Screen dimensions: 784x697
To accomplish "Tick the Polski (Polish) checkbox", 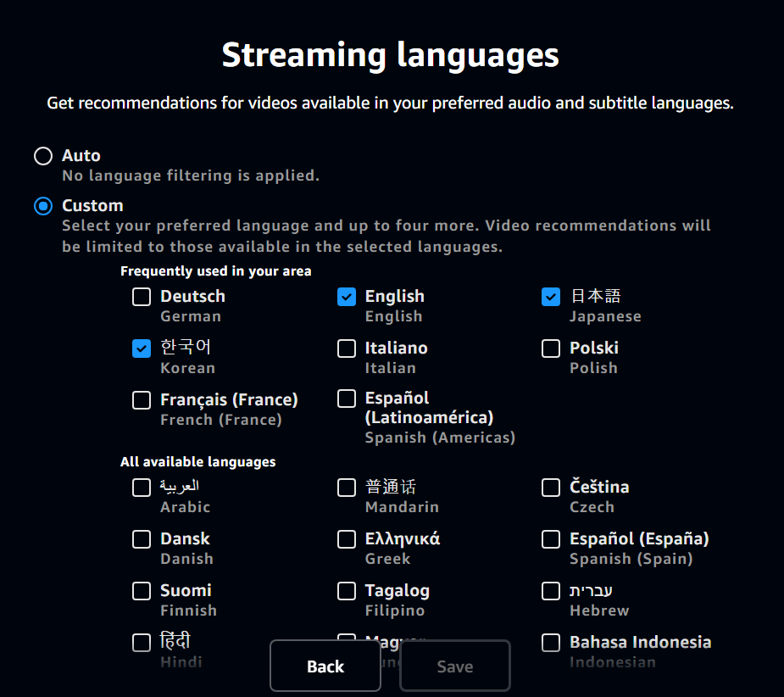I will [x=551, y=348].
